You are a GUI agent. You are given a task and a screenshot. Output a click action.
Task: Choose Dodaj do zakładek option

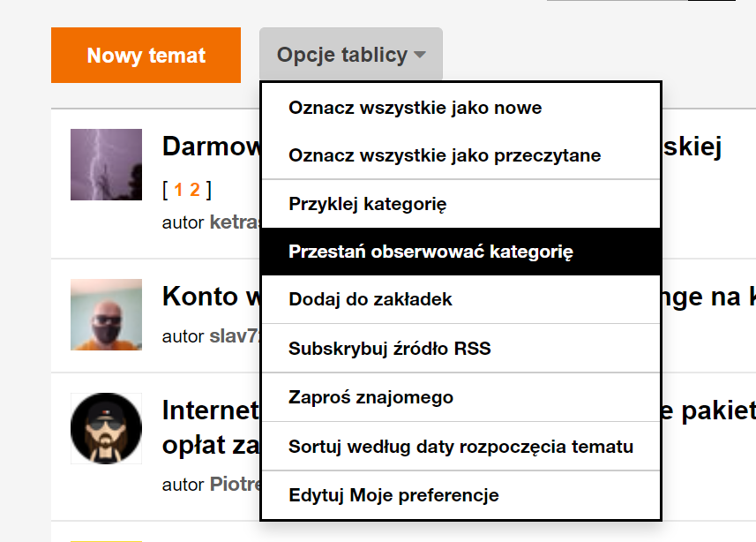371,300
